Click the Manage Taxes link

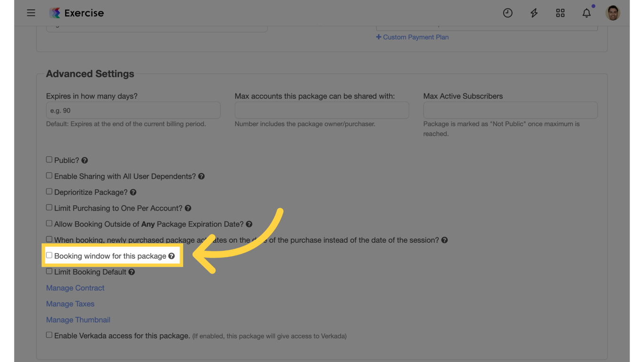coord(70,304)
